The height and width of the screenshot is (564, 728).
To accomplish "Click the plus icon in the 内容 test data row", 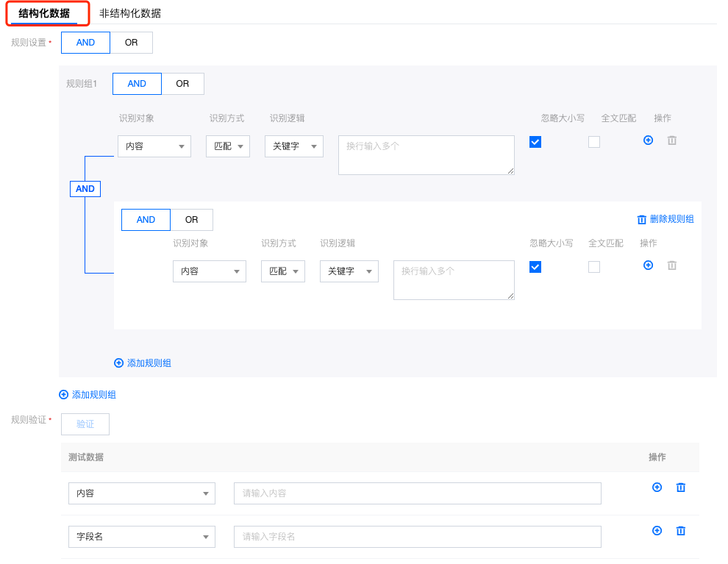I will [657, 487].
